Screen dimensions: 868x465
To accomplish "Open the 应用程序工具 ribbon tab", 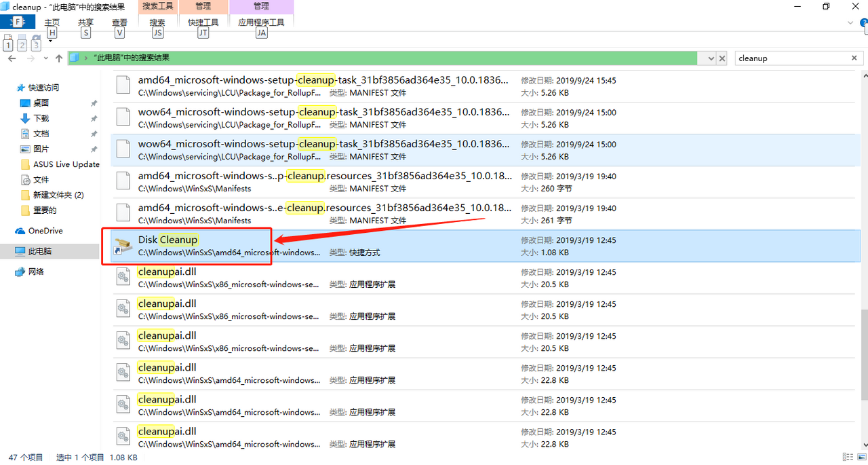I will tap(261, 22).
